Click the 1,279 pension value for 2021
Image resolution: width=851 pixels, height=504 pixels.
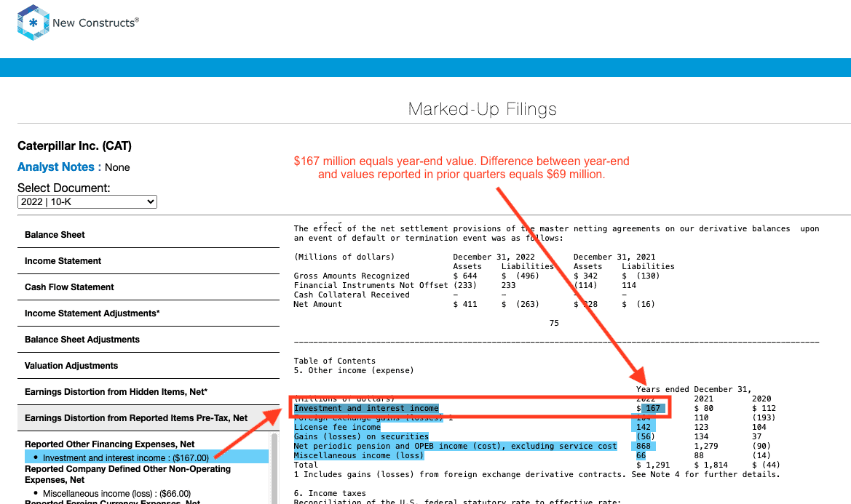tap(706, 447)
